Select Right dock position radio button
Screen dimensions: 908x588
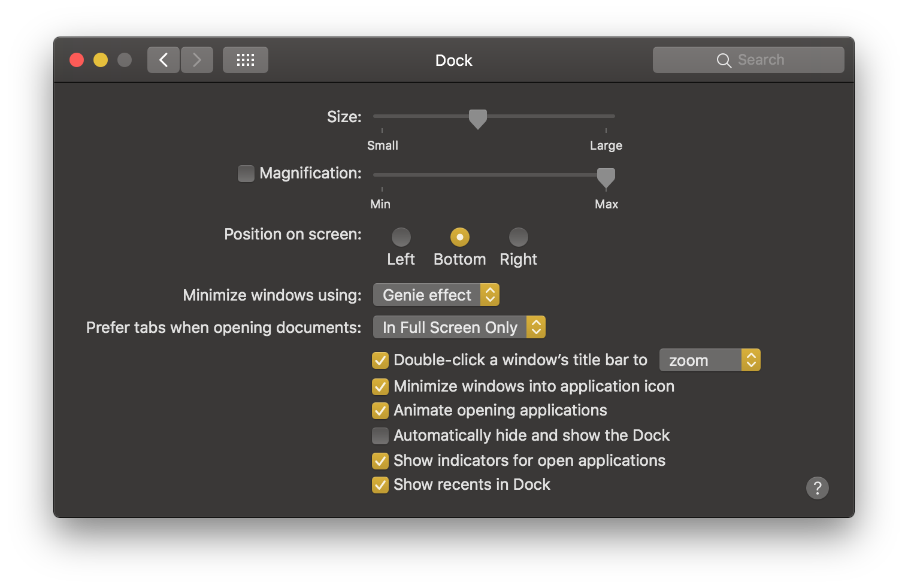tap(519, 237)
